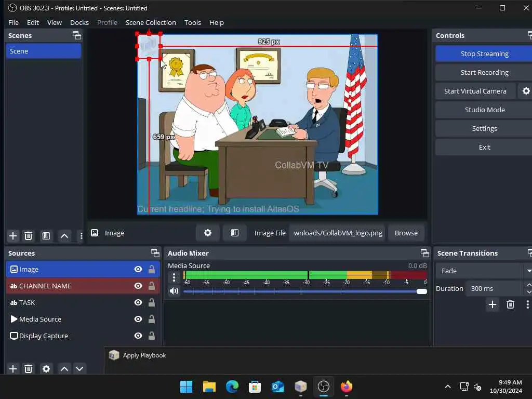532x399 pixels.
Task: Undock the Scenes panel
Action: tap(77, 35)
